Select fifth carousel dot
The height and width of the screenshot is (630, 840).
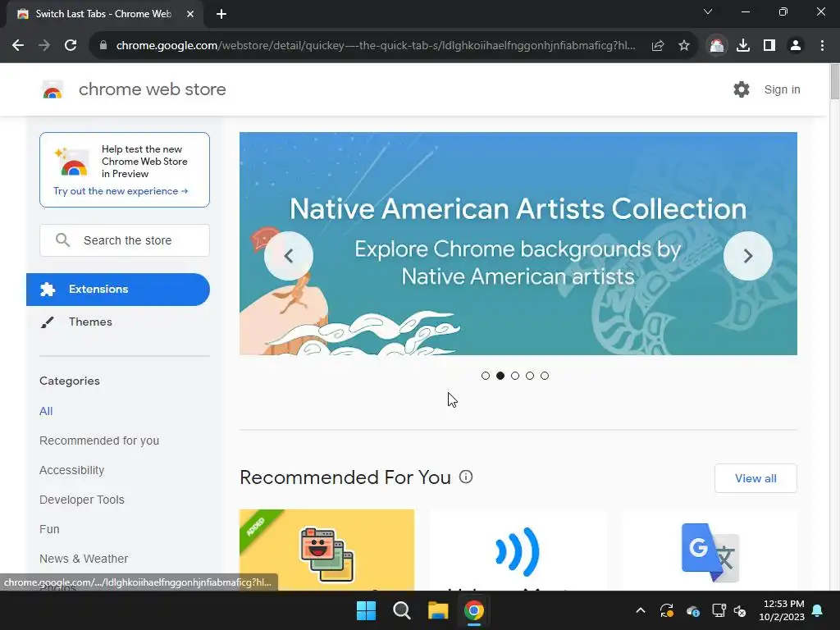tap(545, 376)
